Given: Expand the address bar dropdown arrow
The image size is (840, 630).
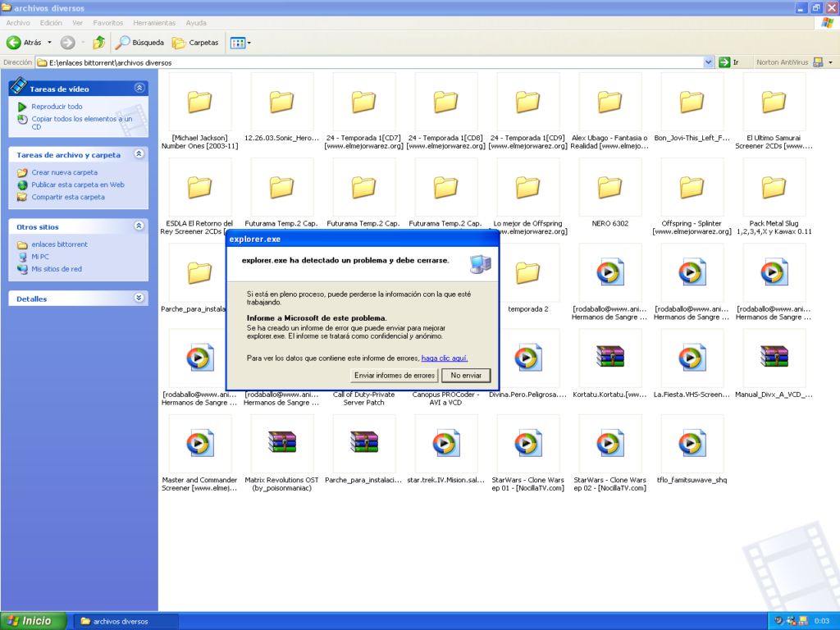Looking at the screenshot, I should (x=708, y=62).
